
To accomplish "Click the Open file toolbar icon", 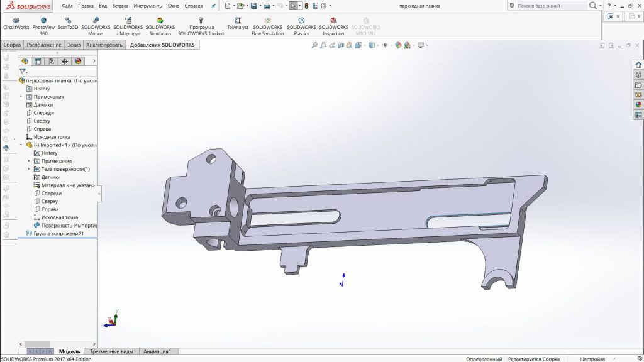I will (240, 6).
